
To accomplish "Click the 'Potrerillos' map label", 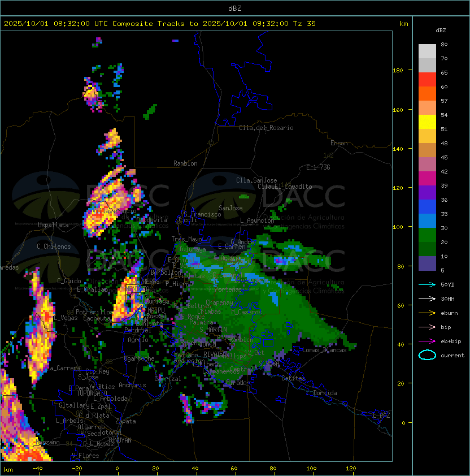I will tap(94, 312).
